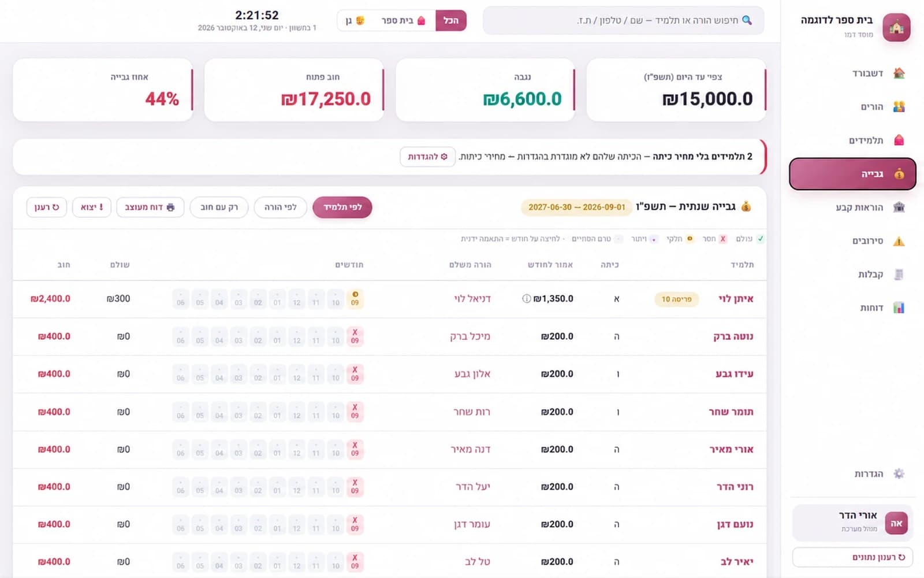924x578 pixels.
Task: Select the הכל filter tab
Action: point(450,21)
